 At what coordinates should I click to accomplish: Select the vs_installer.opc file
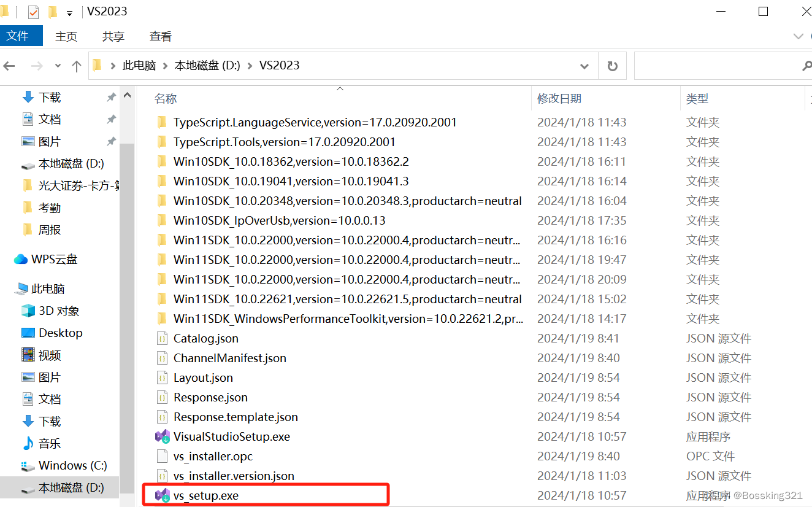tap(213, 456)
